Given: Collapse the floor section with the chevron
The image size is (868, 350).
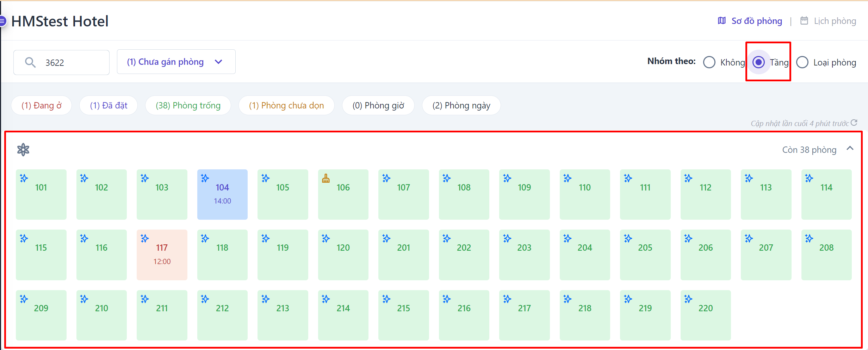Looking at the screenshot, I should [x=850, y=148].
